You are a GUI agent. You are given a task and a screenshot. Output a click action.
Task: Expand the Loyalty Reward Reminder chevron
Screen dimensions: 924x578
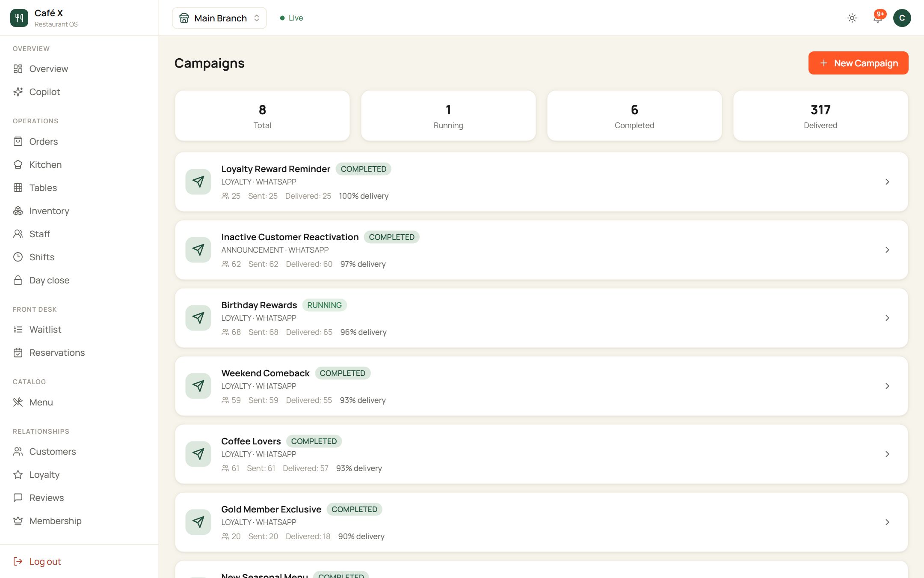pyautogui.click(x=887, y=182)
